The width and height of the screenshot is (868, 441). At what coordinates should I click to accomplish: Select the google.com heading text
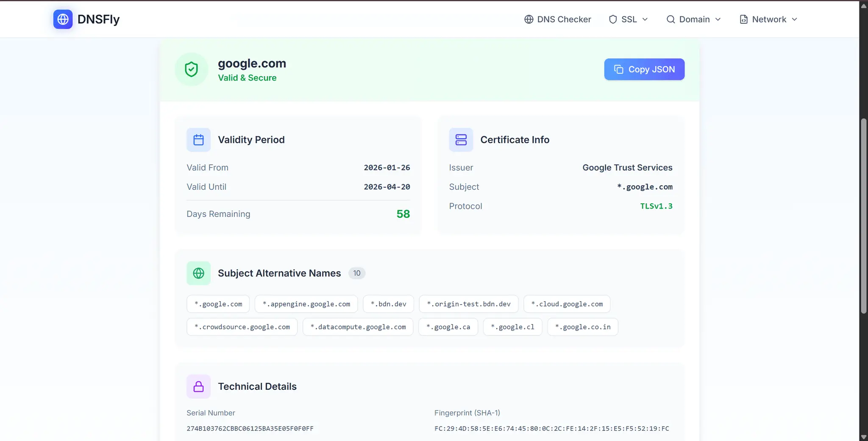(252, 63)
